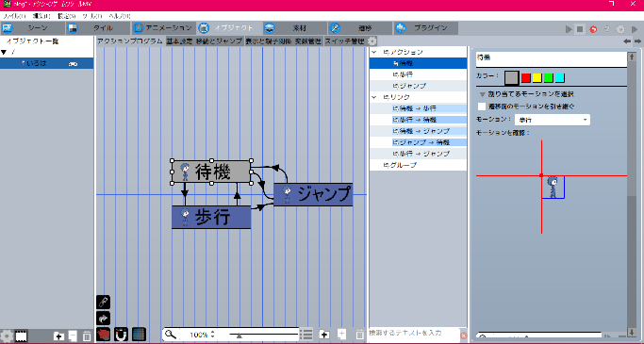This screenshot has width=644, height=344.
Task: Select link 歩行 → ジャンプ
Action: click(x=418, y=154)
